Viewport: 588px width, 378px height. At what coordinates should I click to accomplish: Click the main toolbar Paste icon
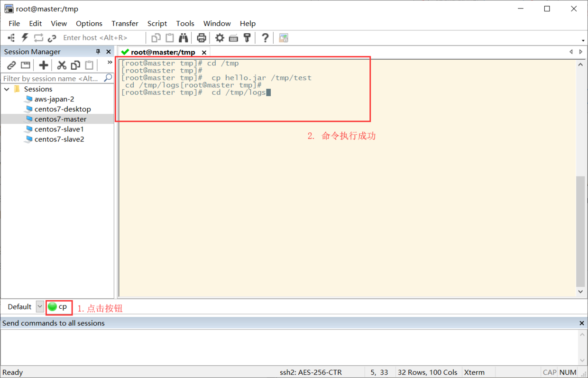pos(170,38)
